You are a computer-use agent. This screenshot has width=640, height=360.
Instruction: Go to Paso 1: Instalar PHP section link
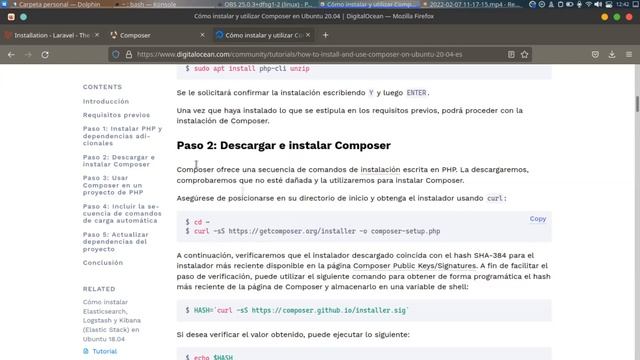click(x=122, y=136)
